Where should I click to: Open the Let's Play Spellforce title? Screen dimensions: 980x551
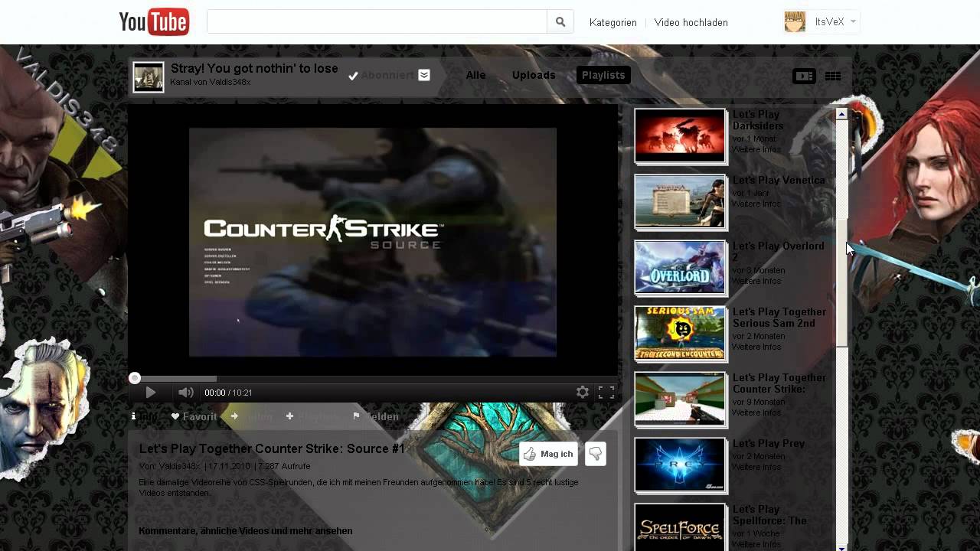(769, 515)
